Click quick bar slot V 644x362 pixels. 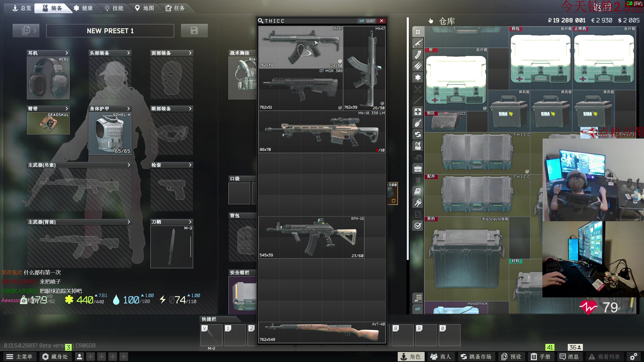tap(211, 335)
